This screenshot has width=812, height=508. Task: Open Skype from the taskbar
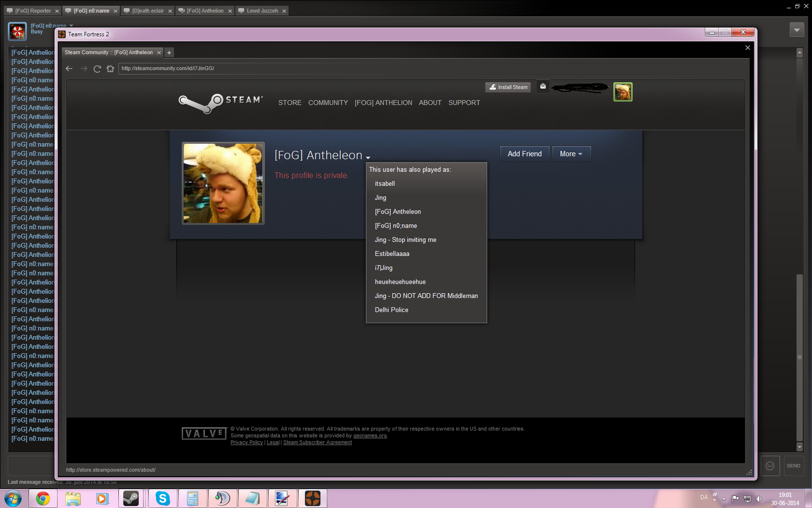(163, 498)
